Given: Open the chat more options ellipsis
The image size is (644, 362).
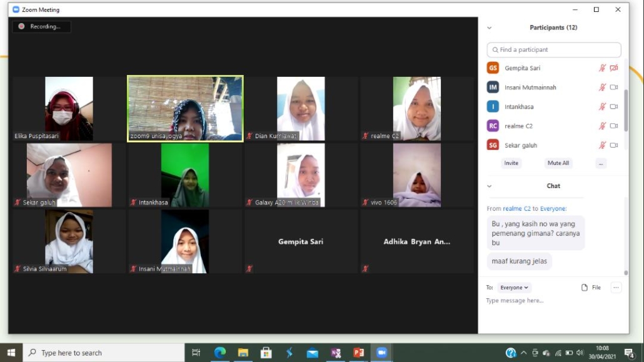Looking at the screenshot, I should click(x=616, y=288).
